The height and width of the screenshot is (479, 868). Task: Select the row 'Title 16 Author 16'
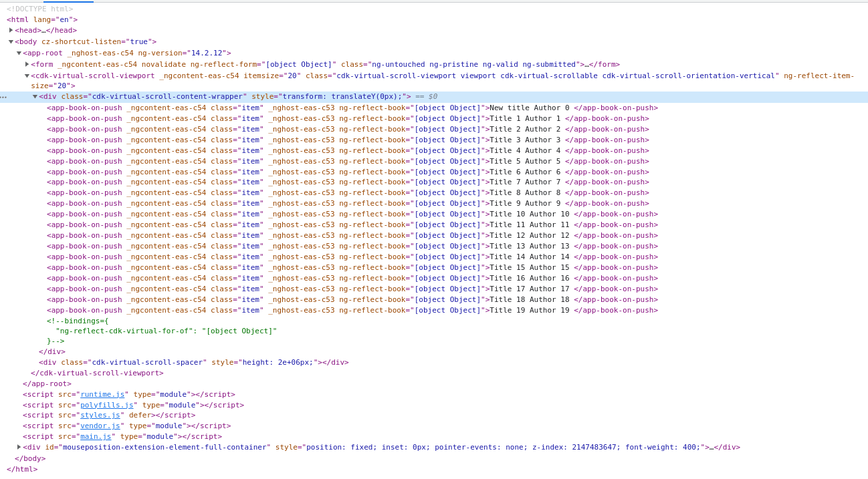point(352,278)
